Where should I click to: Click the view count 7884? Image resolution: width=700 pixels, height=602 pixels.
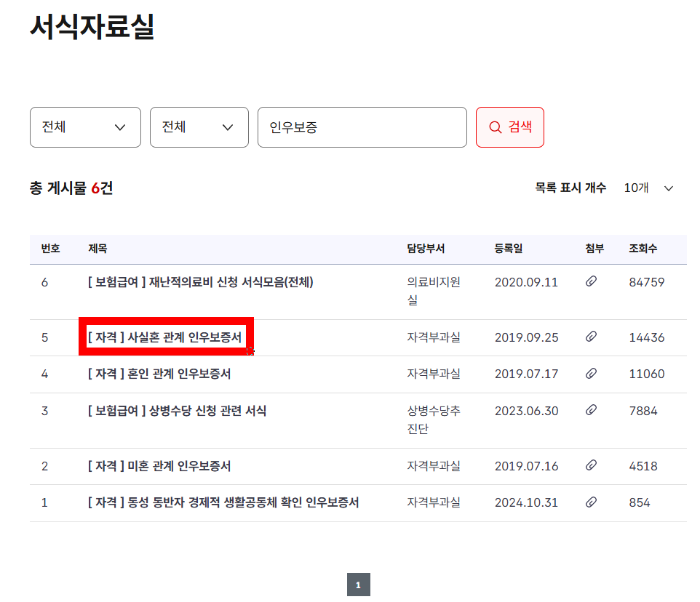(643, 411)
